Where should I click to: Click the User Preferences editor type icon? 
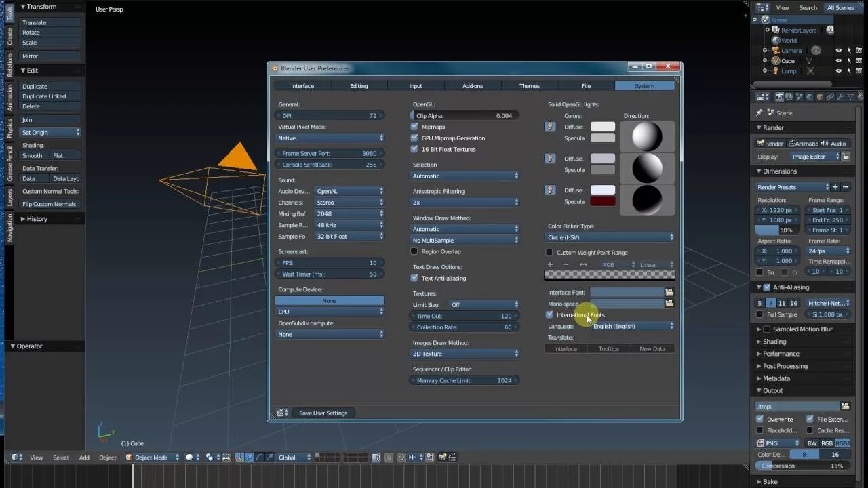(x=283, y=413)
